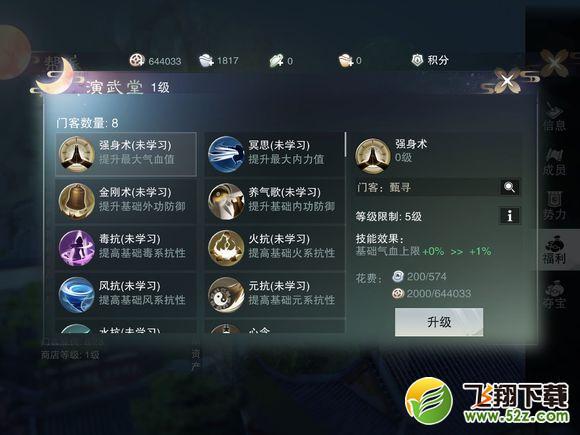Select the 养气歌 skill icon
The image size is (580, 435).
[226, 201]
